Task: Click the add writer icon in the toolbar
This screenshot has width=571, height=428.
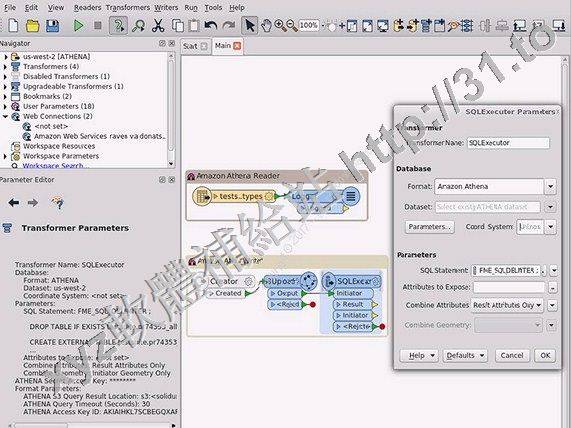Action: click(x=412, y=26)
